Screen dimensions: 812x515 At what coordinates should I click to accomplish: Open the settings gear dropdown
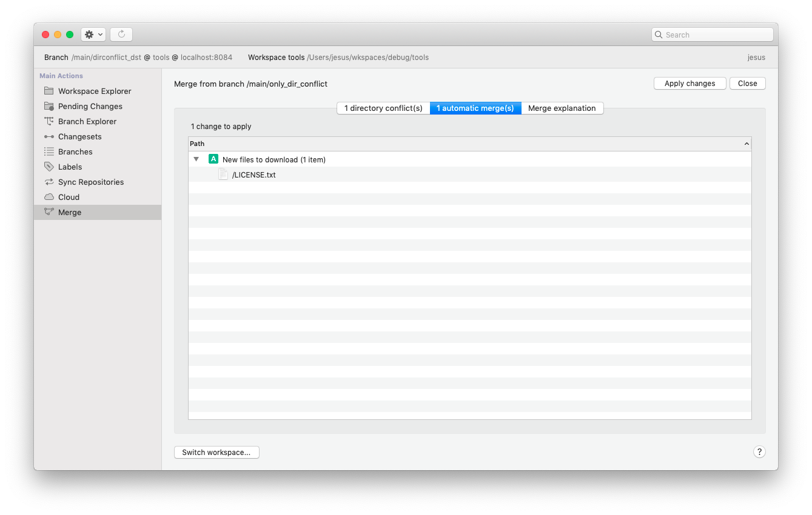(93, 34)
